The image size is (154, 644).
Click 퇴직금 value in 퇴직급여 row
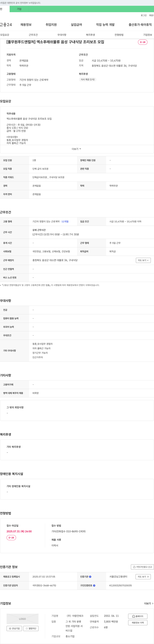[112, 252]
